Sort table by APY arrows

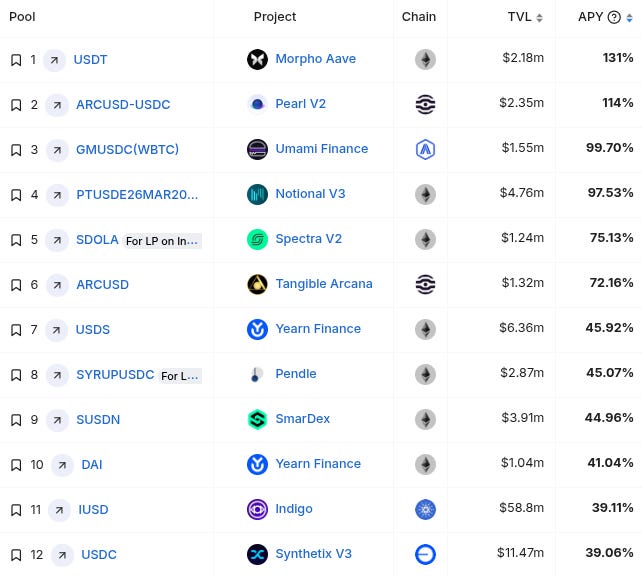click(629, 18)
